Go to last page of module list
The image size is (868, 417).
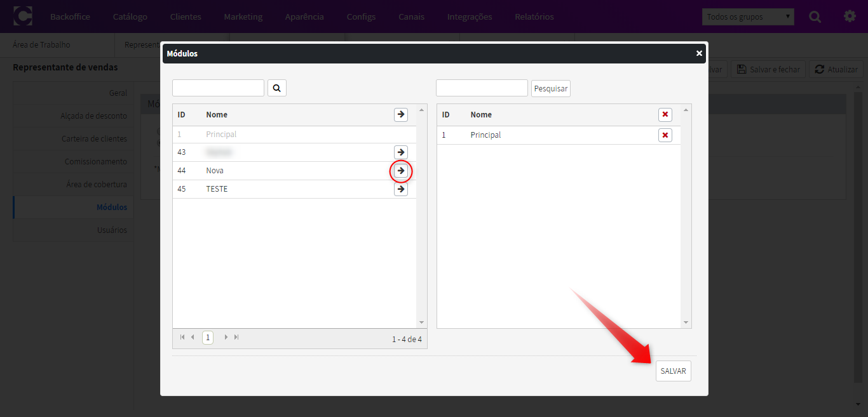pos(236,337)
